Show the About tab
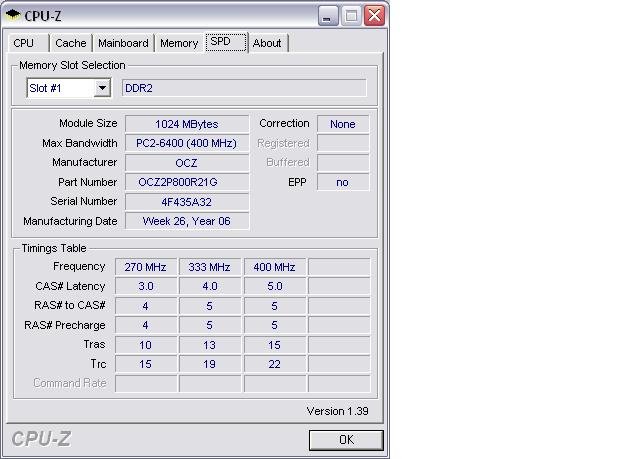The height and width of the screenshot is (459, 640). pos(267,43)
